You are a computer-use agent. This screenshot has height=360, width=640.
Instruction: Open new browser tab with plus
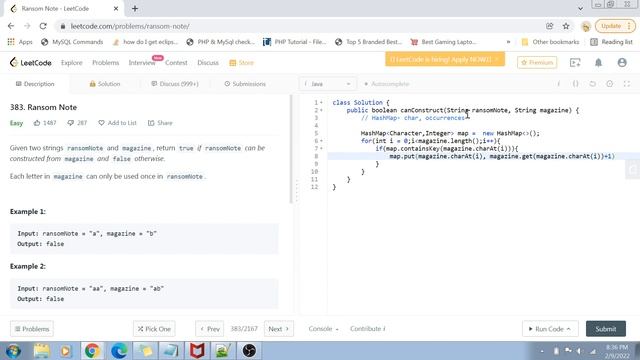point(135,8)
